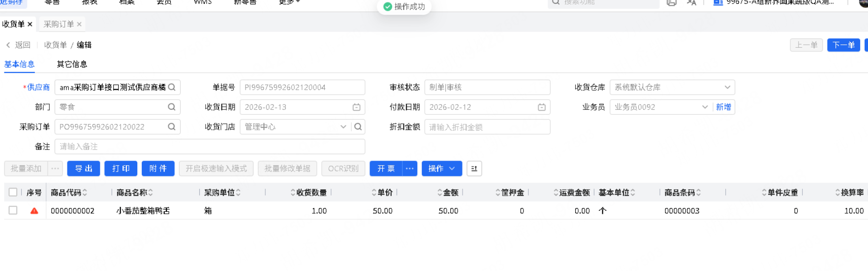Click 收货单 in the breadcrumb

pos(56,45)
